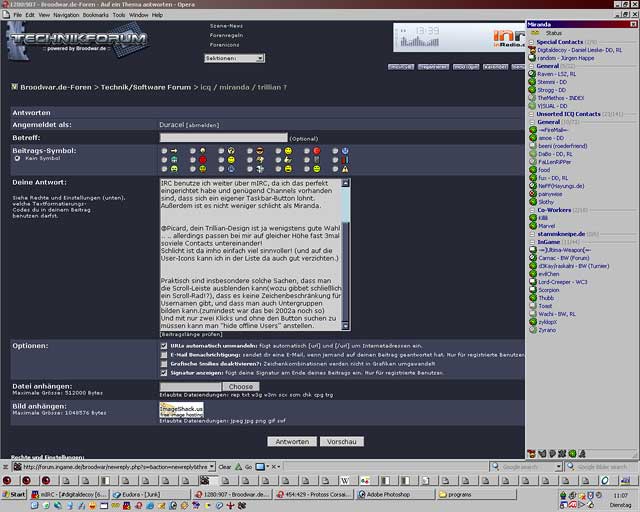The width and height of the screenshot is (640, 512).
Task: Open the 'programs' folder taskbar button
Action: [477, 494]
